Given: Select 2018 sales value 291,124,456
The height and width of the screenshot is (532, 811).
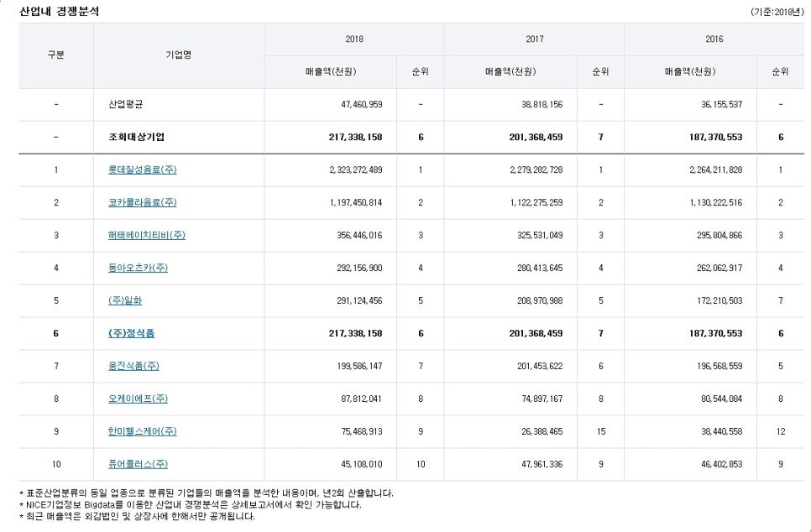Looking at the screenshot, I should pos(359,300).
